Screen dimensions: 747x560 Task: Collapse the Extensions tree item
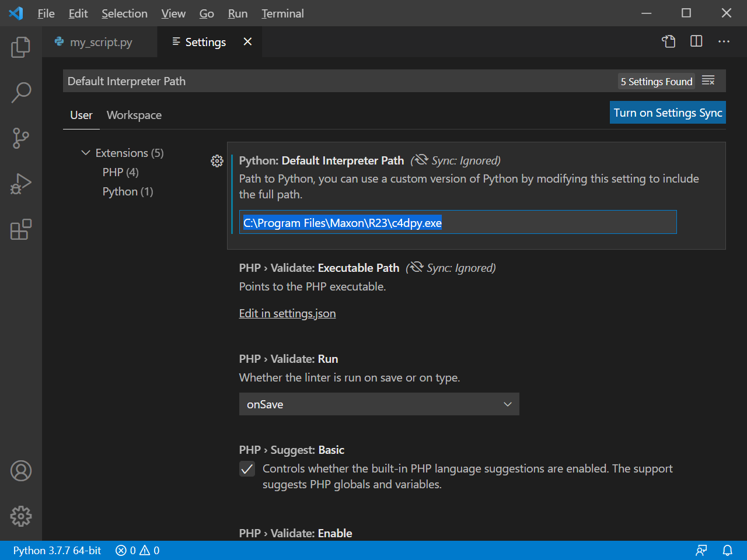(x=85, y=152)
